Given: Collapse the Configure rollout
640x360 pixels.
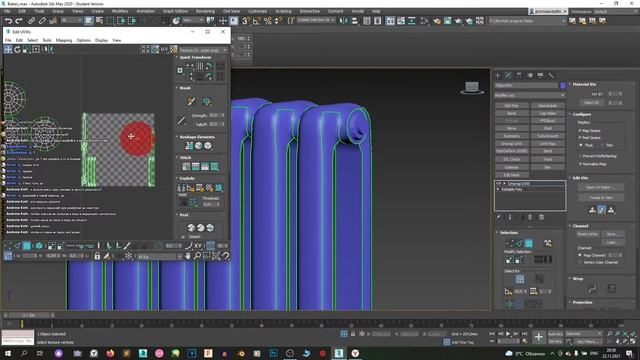Looking at the screenshot, I should pos(582,114).
